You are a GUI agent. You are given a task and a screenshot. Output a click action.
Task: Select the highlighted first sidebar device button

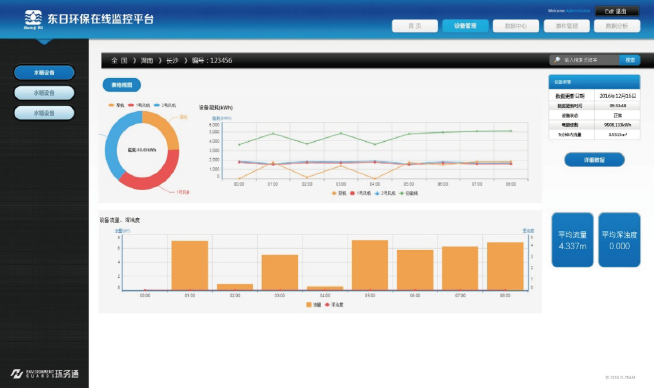click(44, 72)
